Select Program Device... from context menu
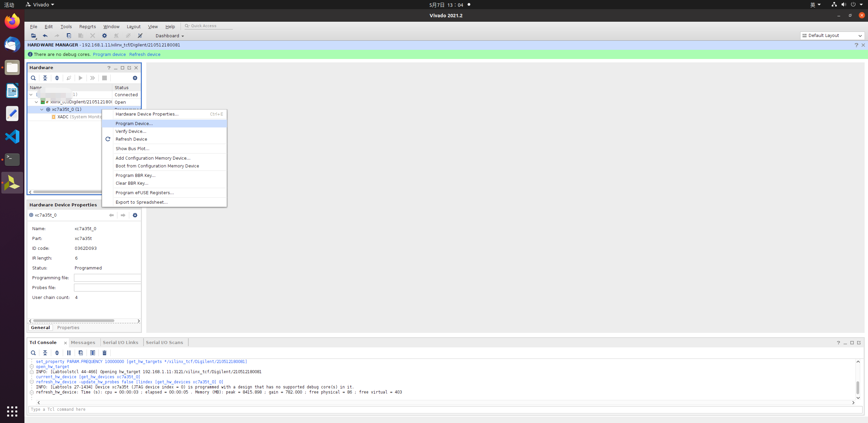 point(134,123)
